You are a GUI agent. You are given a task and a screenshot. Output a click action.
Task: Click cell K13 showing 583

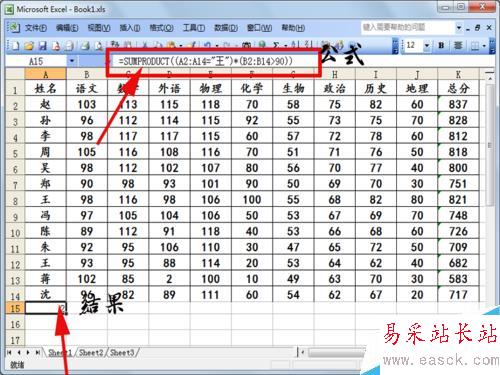(458, 279)
